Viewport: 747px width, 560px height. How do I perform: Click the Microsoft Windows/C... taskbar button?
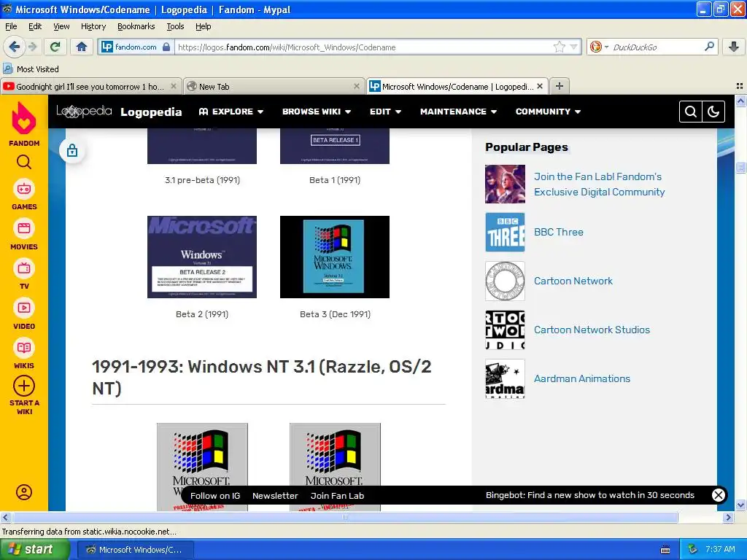[135, 550]
